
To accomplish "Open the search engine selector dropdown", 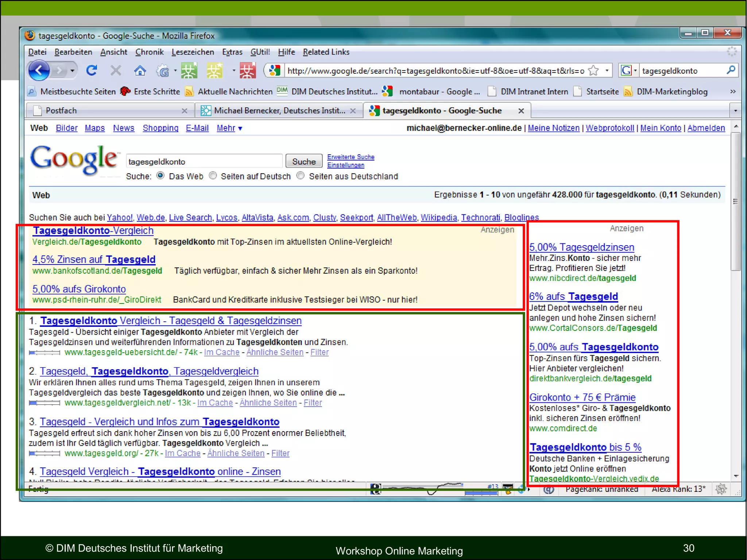I will tap(635, 70).
